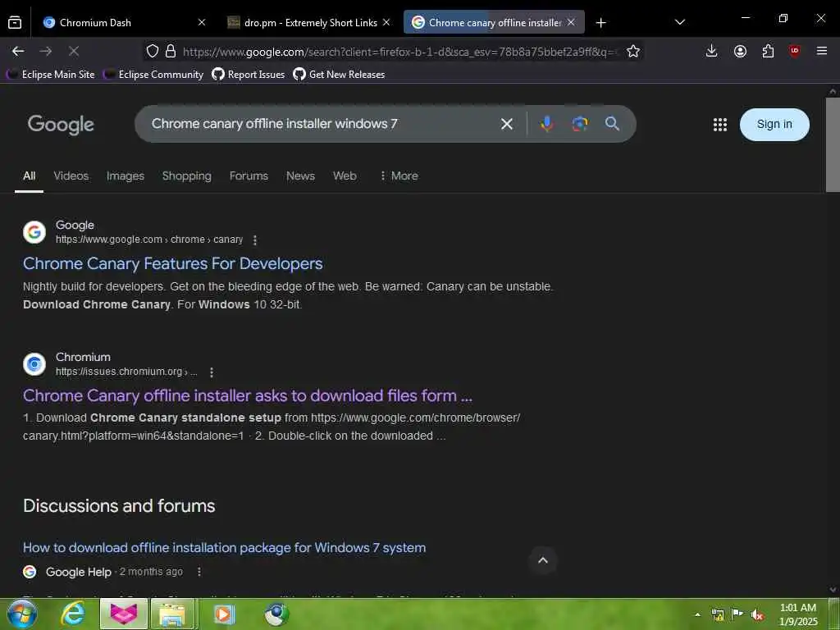Open the muted volume tray icon
Image resolution: width=840 pixels, height=630 pixels.
[x=757, y=614]
